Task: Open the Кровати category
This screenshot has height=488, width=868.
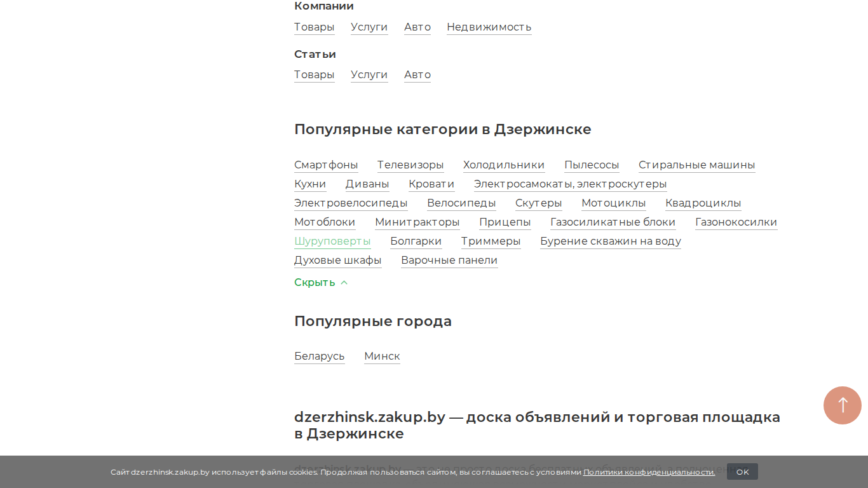Action: pos(431,184)
